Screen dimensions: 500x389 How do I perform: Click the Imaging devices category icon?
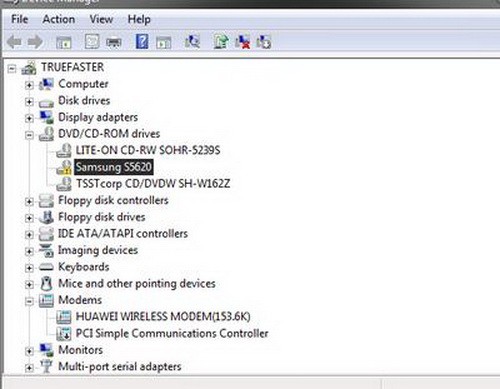pyautogui.click(x=46, y=251)
